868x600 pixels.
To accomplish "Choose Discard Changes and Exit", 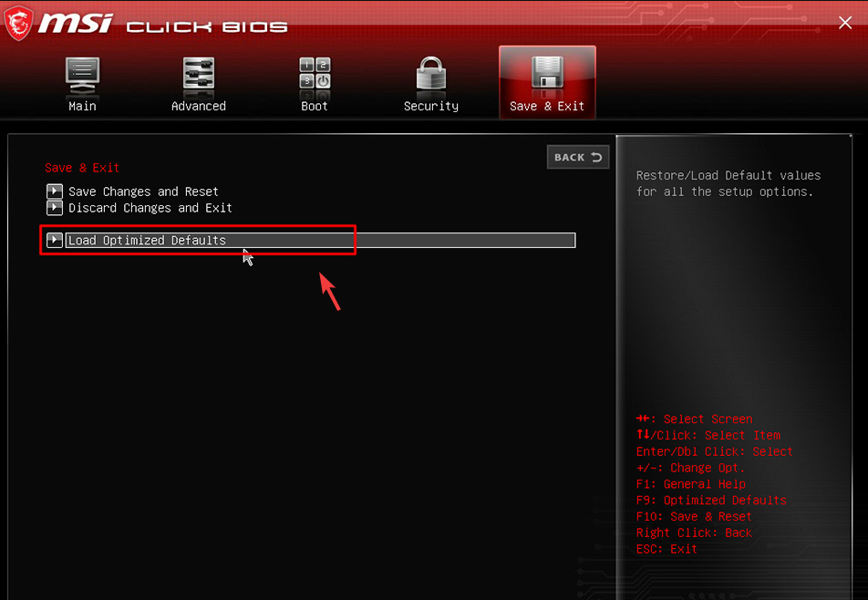I will tap(150, 208).
